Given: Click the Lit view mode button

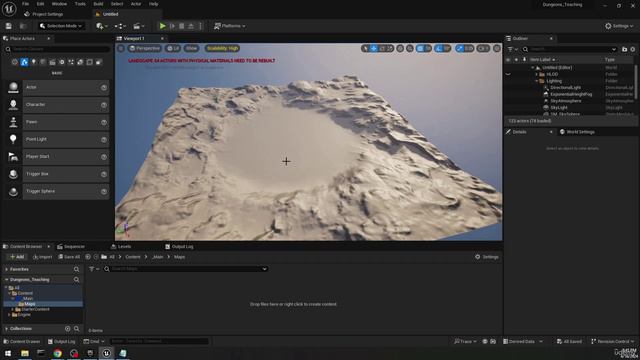Looking at the screenshot, I should pos(173,48).
